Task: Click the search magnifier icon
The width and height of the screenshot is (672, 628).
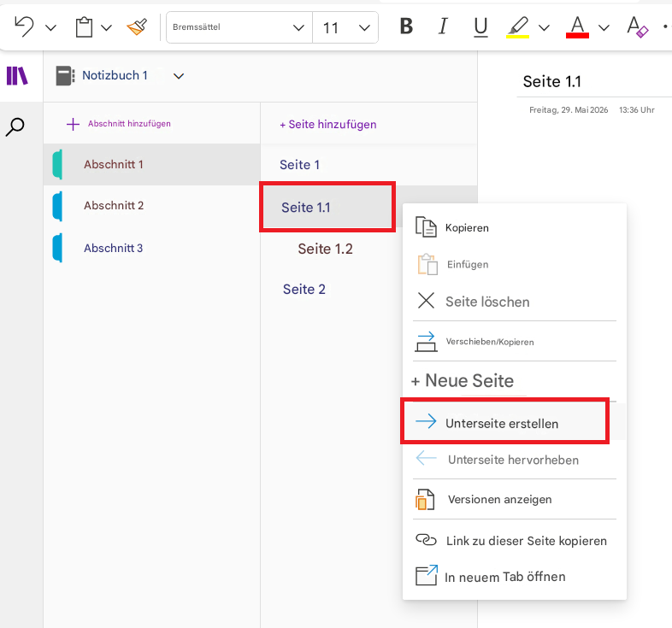Action: tap(15, 127)
